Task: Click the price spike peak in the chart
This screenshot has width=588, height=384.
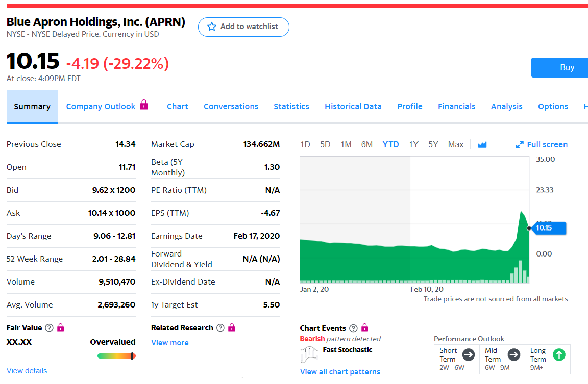Action: point(521,212)
